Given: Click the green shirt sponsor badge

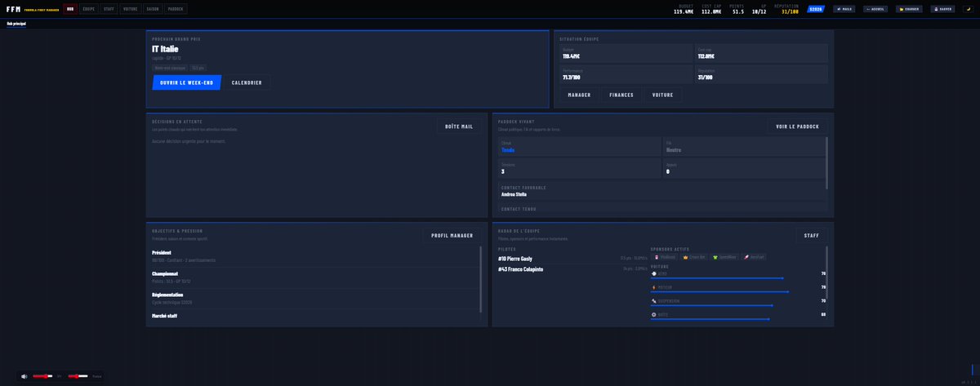Looking at the screenshot, I should [725, 256].
